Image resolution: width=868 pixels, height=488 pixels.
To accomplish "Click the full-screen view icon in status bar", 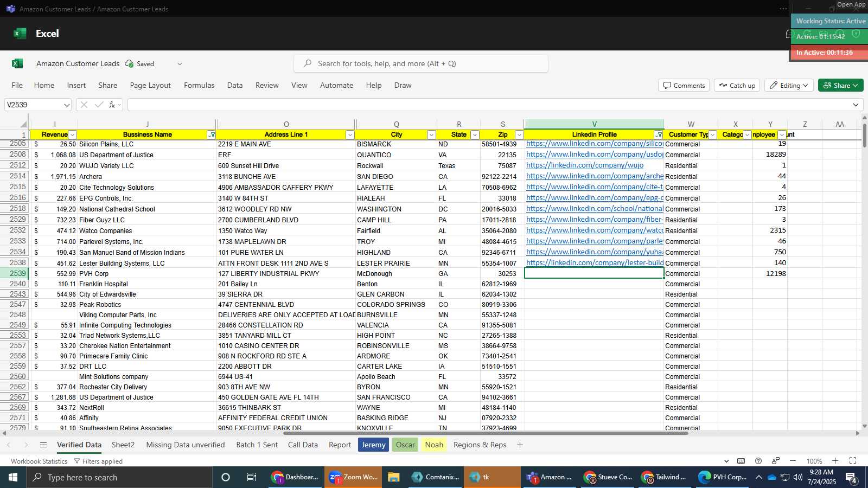I will pos(853,461).
